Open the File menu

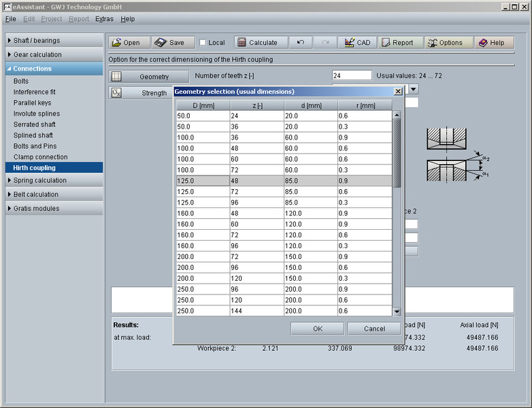(10, 19)
